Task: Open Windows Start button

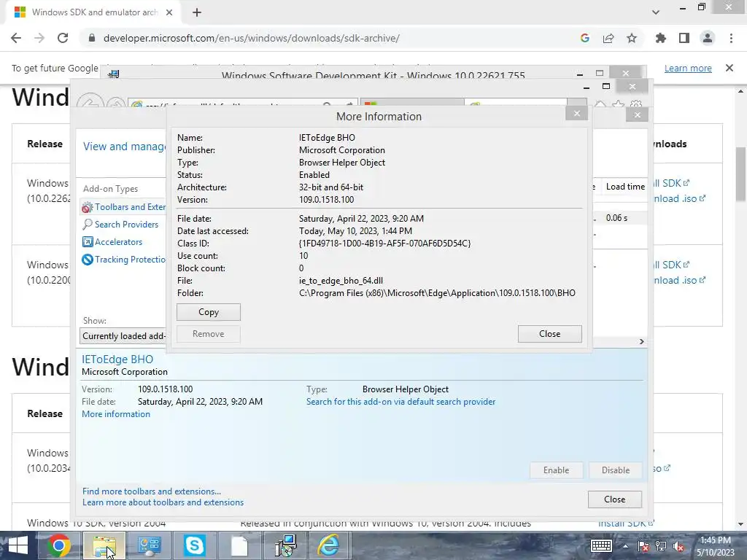Action: click(x=18, y=545)
